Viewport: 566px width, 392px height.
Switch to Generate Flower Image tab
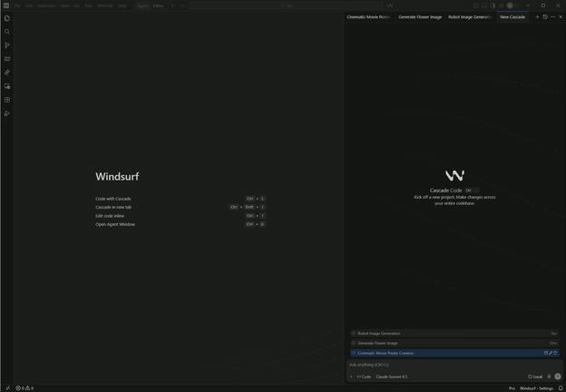(420, 17)
